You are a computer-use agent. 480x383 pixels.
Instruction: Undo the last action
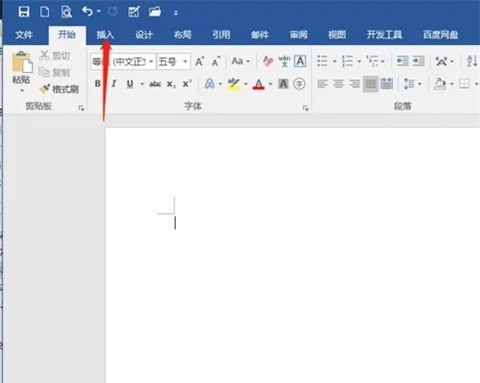point(87,12)
